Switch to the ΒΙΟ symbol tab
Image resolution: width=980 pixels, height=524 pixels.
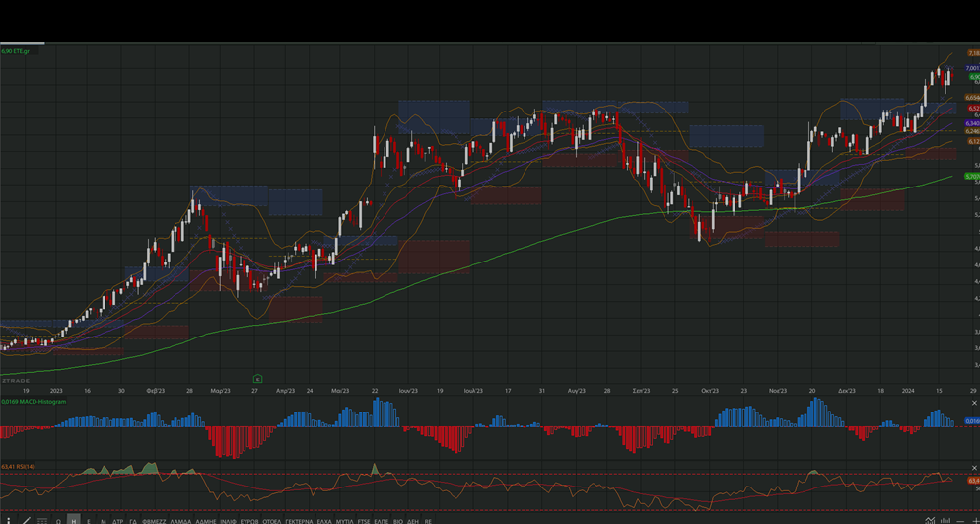(398, 521)
